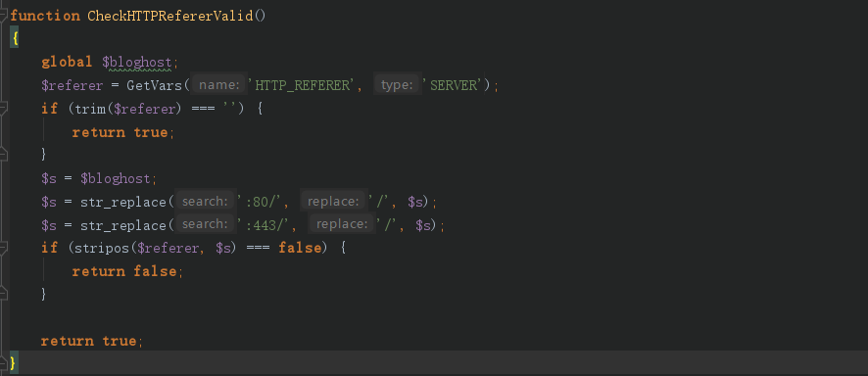Select the 'SERVER' string literal
868x376 pixels.
tap(453, 85)
